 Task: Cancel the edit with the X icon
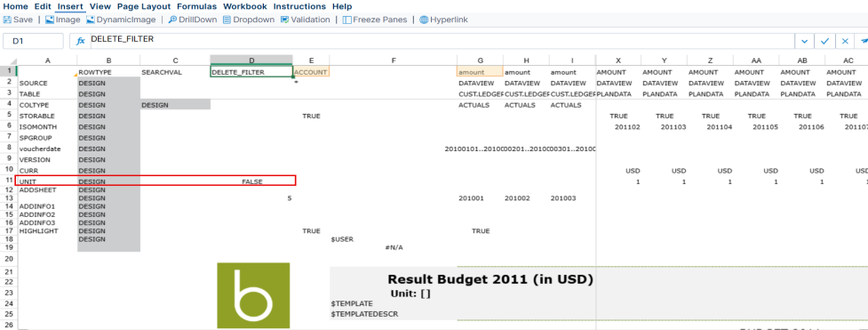point(845,41)
